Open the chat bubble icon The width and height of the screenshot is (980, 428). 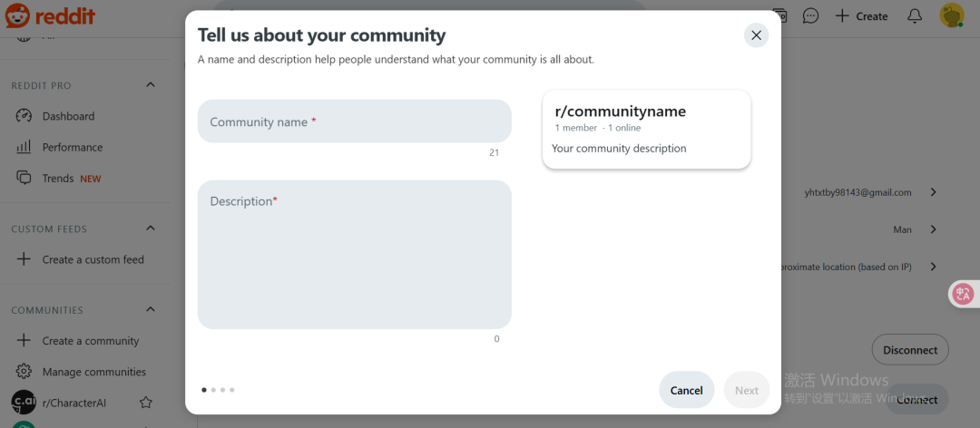click(810, 15)
